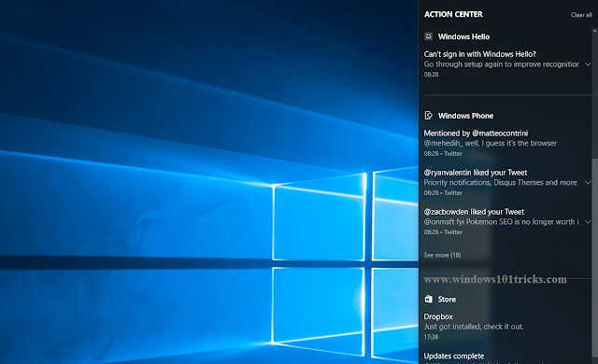Select the @ryanvalentin liked your Tweet title
The height and width of the screenshot is (364, 598).
pyautogui.click(x=476, y=173)
